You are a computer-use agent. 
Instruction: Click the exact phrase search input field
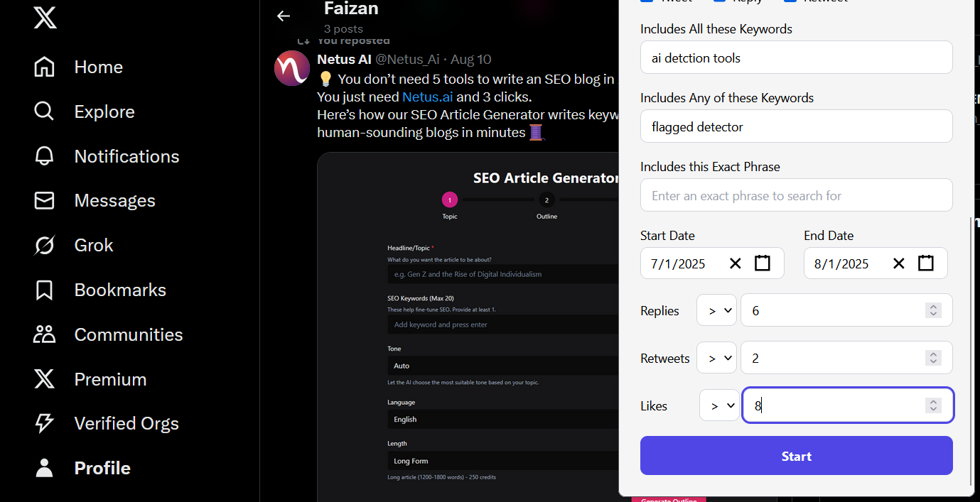(796, 195)
